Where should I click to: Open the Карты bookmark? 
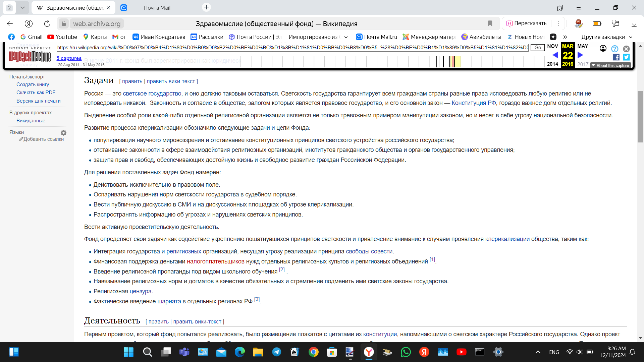95,37
